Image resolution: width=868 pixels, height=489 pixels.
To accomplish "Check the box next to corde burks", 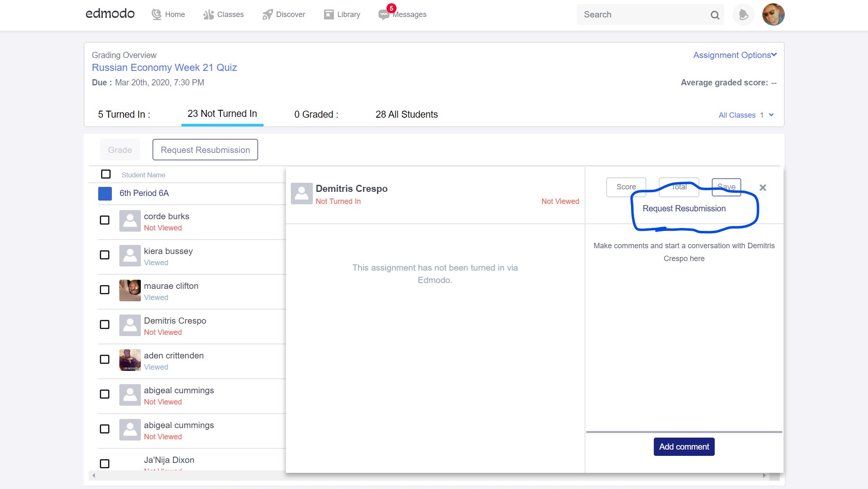I will tap(105, 220).
